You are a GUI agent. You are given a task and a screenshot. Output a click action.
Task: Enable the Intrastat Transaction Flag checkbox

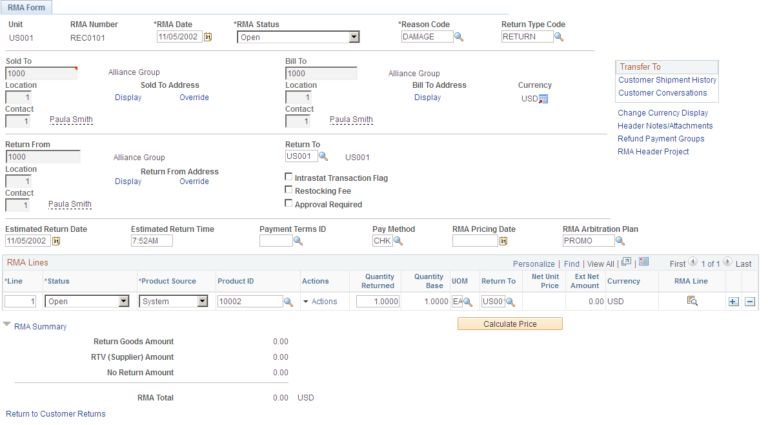pyautogui.click(x=288, y=177)
